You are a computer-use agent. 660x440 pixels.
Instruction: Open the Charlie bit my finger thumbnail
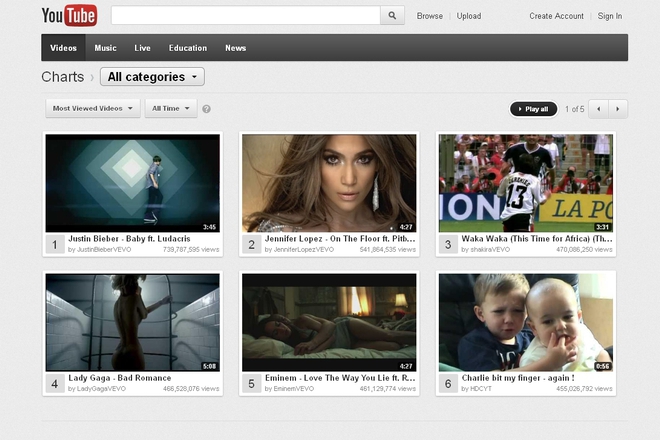pyautogui.click(x=526, y=323)
